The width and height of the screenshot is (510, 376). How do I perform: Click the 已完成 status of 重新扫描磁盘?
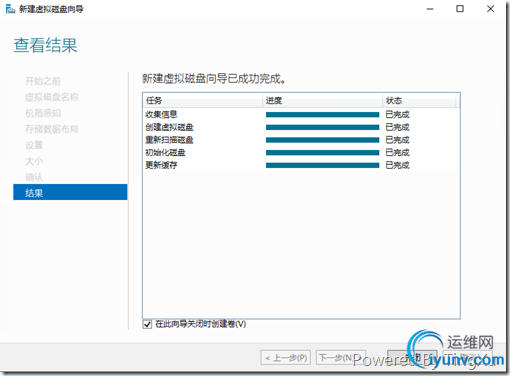[397, 140]
